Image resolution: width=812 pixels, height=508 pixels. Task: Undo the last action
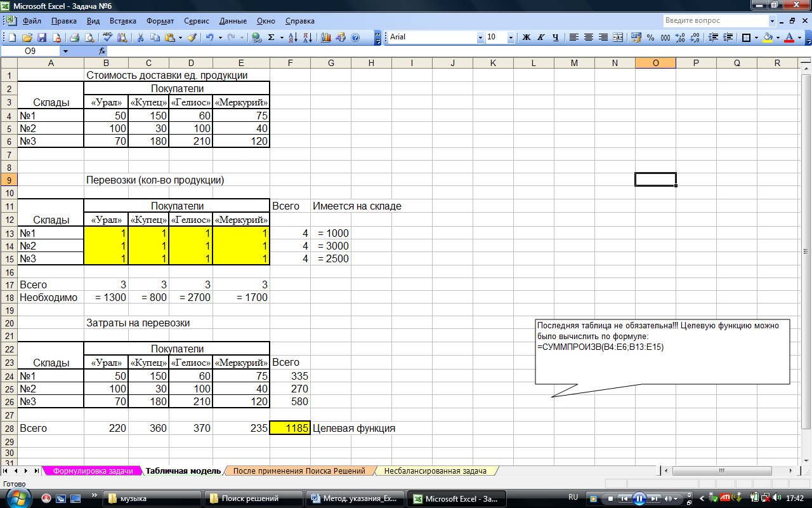point(210,37)
